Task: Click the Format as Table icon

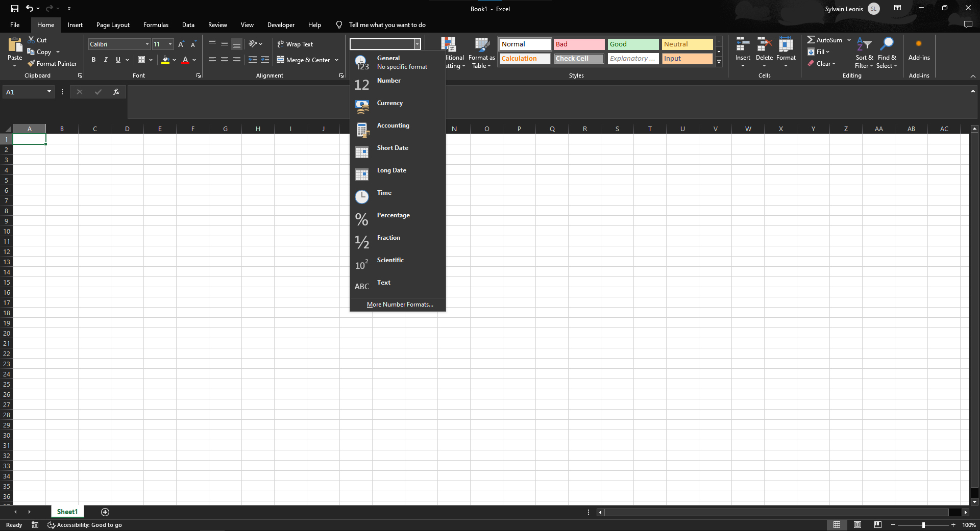Action: click(x=482, y=45)
